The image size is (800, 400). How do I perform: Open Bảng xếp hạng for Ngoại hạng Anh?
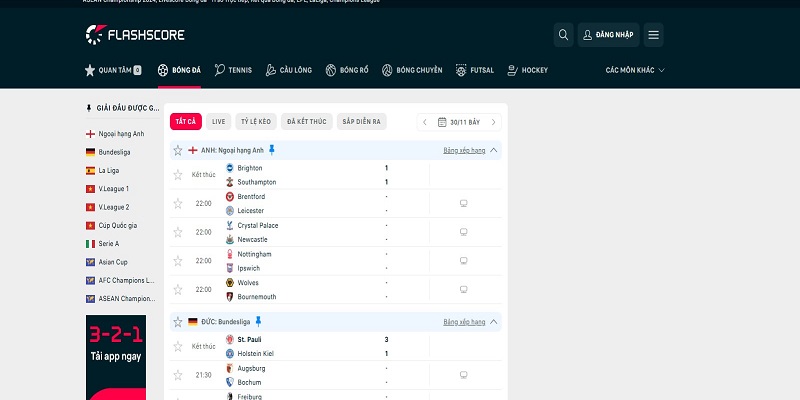point(464,151)
